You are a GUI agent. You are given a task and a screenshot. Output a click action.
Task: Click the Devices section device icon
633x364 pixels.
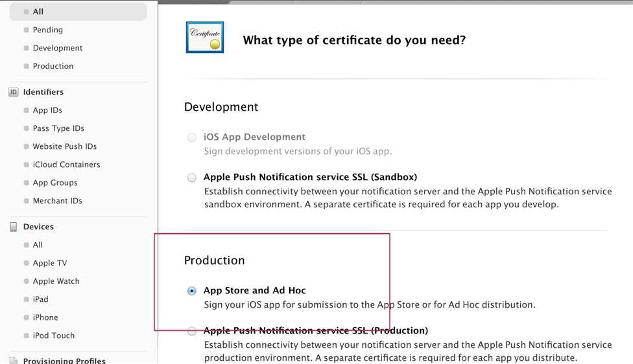[x=14, y=227]
